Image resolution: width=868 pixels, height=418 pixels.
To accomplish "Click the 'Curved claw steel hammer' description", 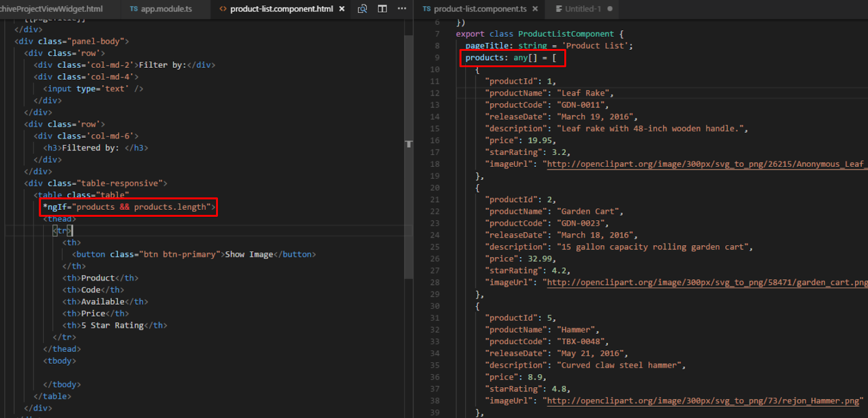I will click(x=618, y=365).
